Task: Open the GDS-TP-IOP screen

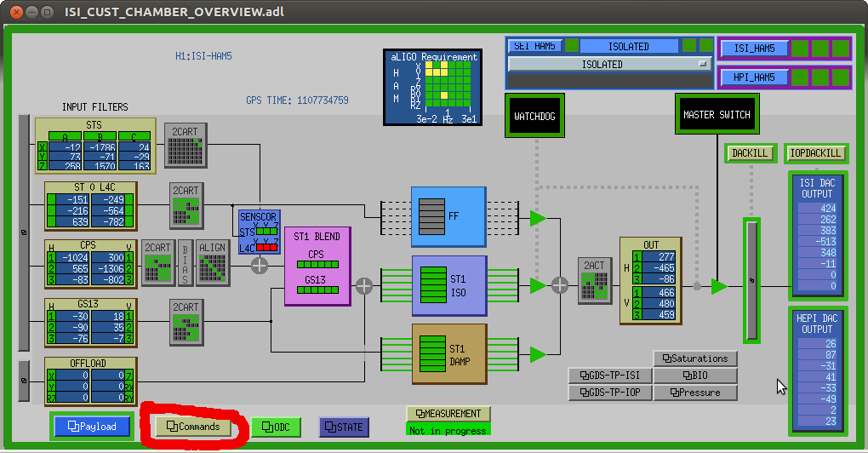Action: coord(610,392)
